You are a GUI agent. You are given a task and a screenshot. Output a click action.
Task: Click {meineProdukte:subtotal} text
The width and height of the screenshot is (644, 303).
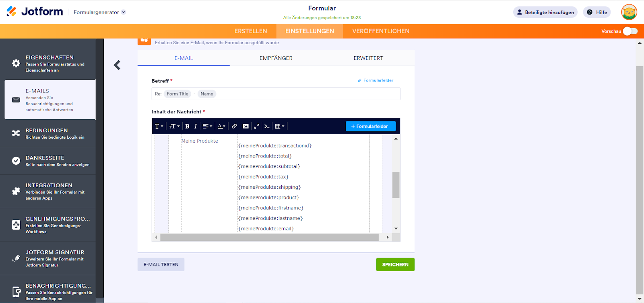269,166
